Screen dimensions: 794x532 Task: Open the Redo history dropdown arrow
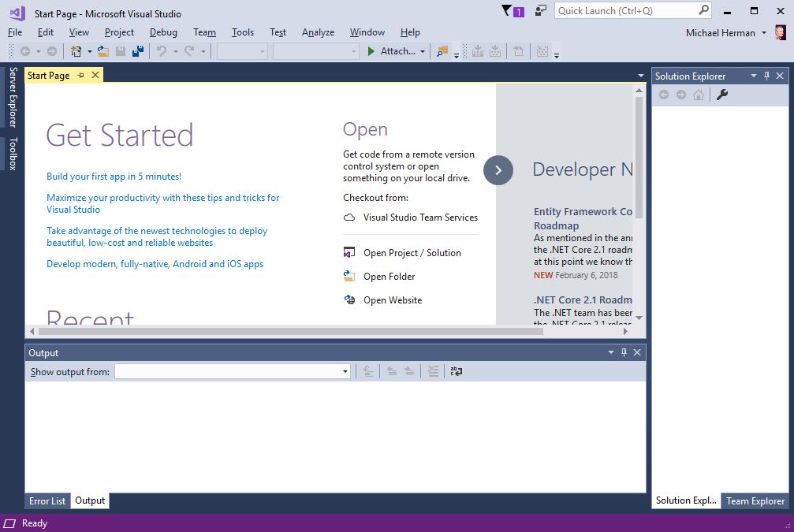(203, 51)
